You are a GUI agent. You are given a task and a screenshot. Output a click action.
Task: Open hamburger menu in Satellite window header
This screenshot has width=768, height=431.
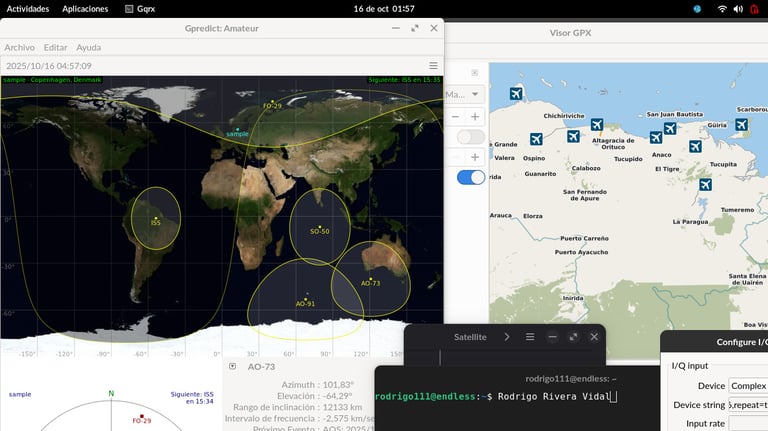click(x=530, y=337)
